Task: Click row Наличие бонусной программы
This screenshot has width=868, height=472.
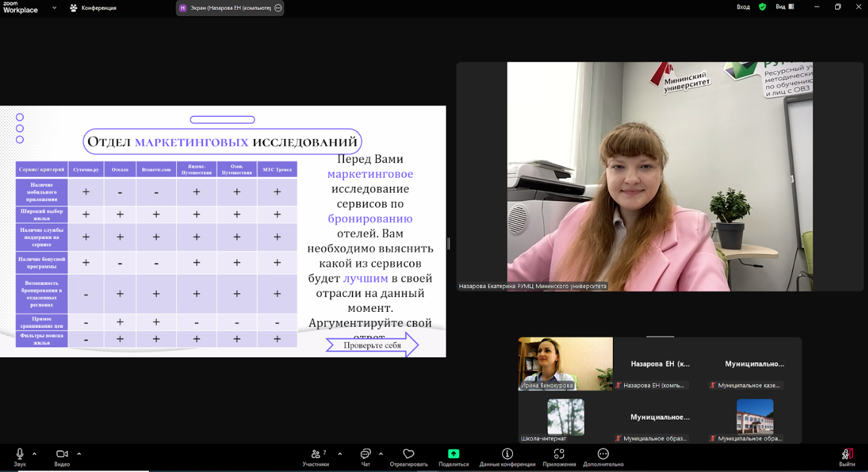Action: (x=156, y=263)
